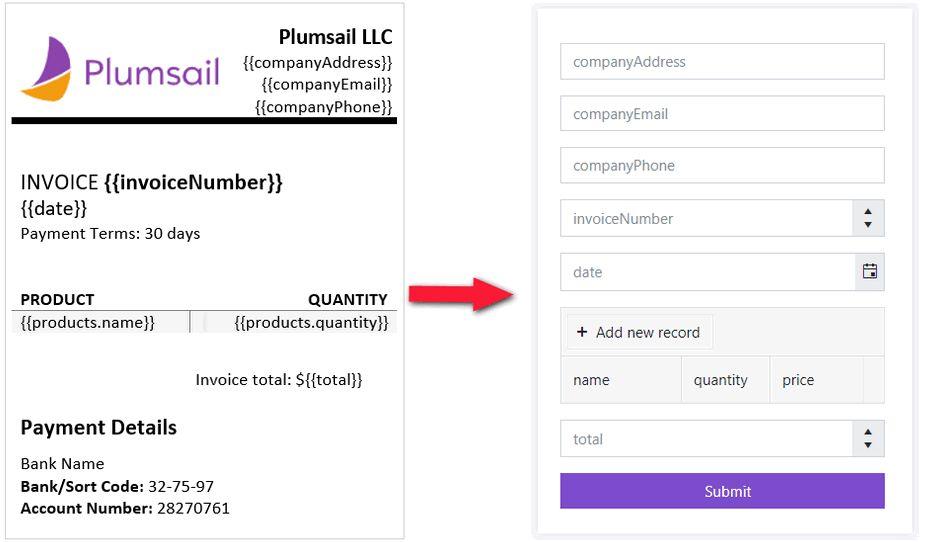
Task: Click the invoiceNumber number field
Action: pyautogui.click(x=706, y=219)
